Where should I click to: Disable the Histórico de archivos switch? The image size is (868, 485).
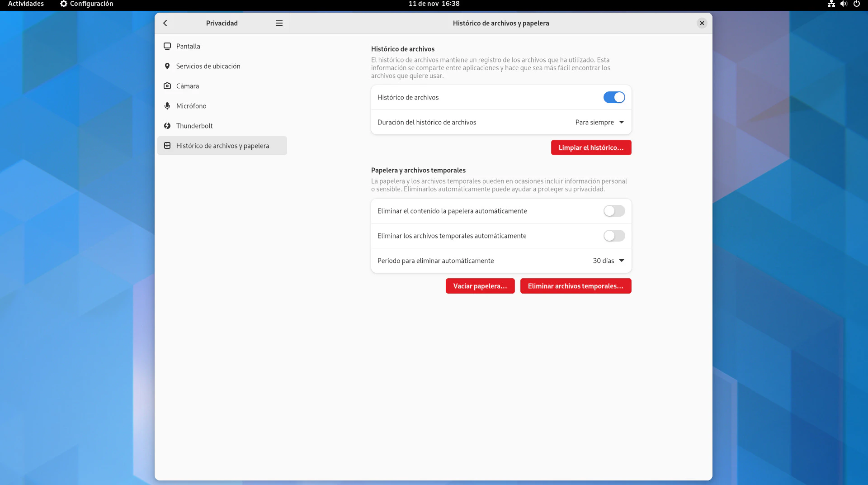pyautogui.click(x=614, y=97)
